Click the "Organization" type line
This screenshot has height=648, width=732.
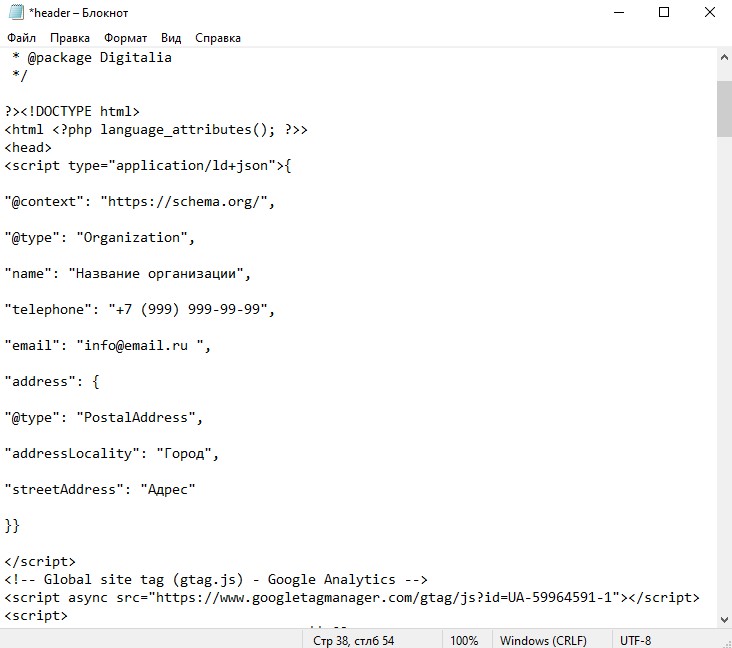(x=99, y=238)
